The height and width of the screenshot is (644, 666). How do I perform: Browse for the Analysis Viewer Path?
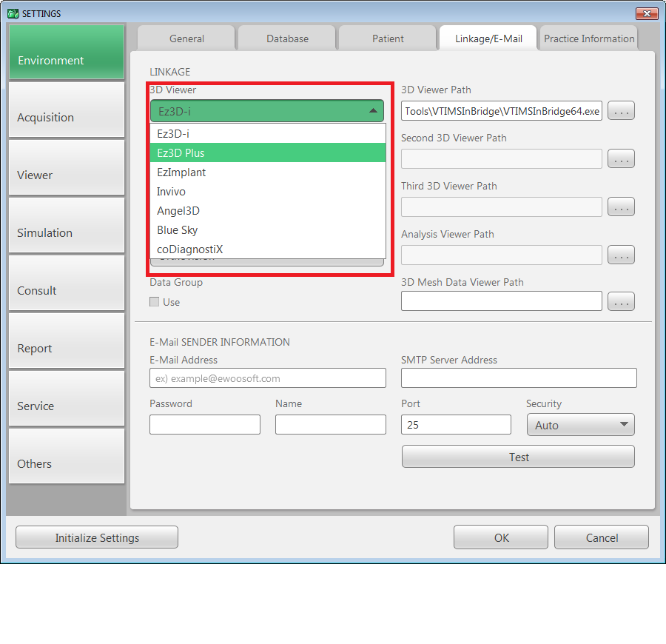pos(621,255)
